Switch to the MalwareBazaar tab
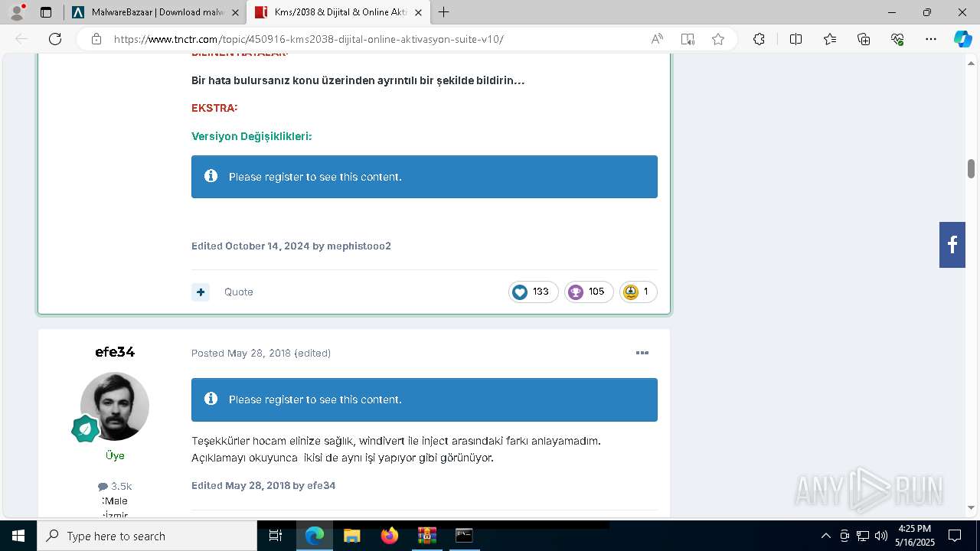This screenshot has width=980, height=551. [x=156, y=12]
